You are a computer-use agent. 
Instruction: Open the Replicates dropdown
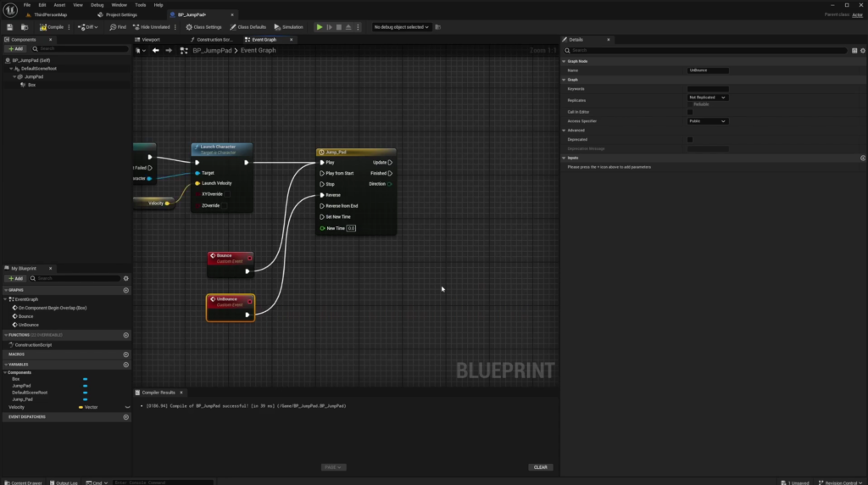[707, 98]
